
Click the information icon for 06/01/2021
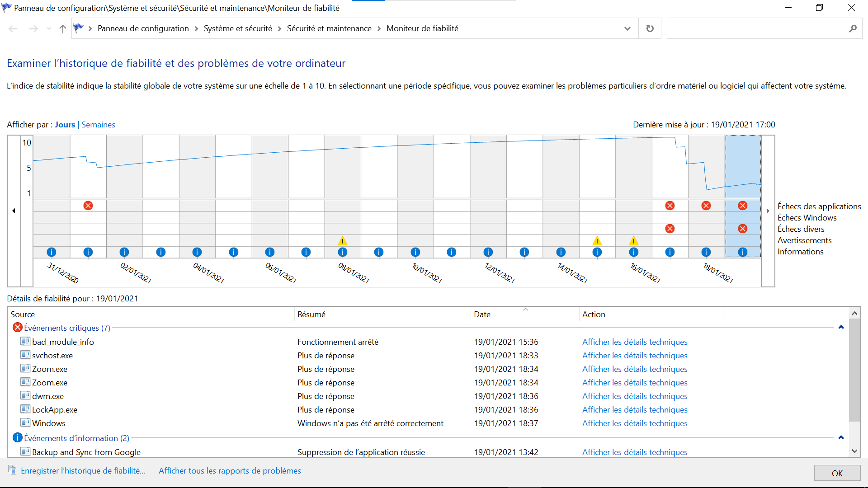(270, 252)
